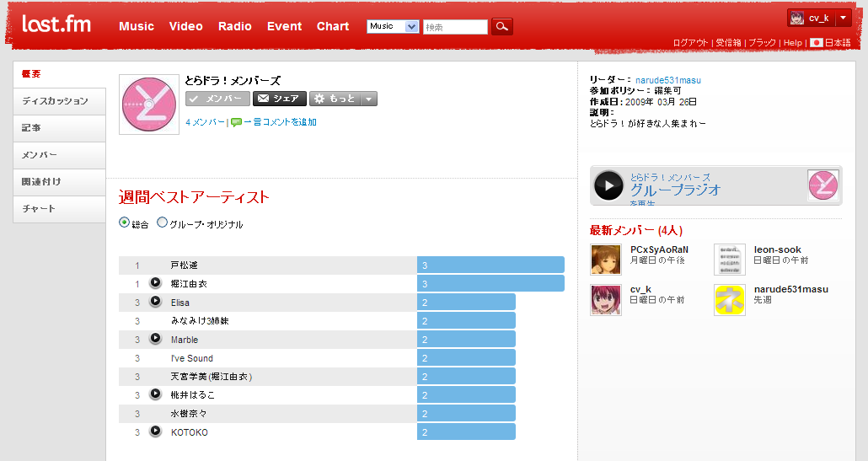Viewport: 868px width, 461px height.
Task: Click the ログアウト link
Action: 690,43
